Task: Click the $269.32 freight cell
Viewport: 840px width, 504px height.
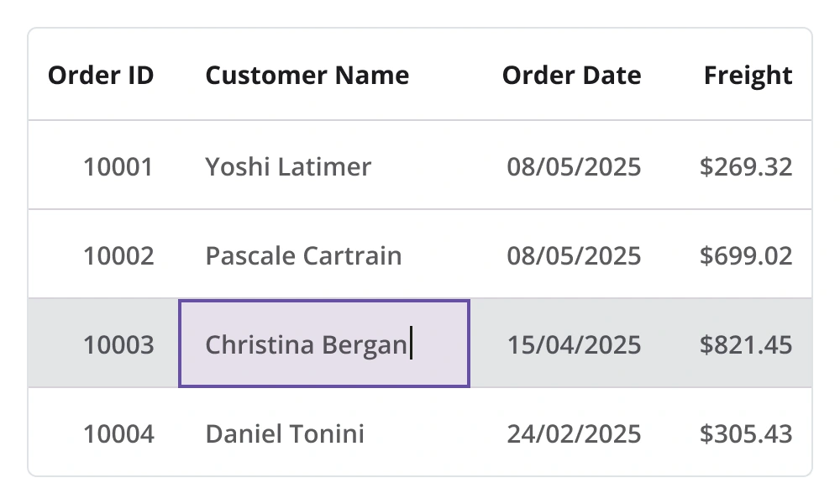Action: point(746,166)
